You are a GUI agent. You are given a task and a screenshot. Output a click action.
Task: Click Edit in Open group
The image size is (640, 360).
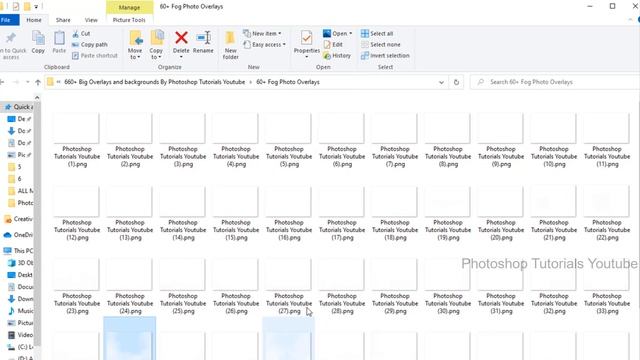[333, 44]
